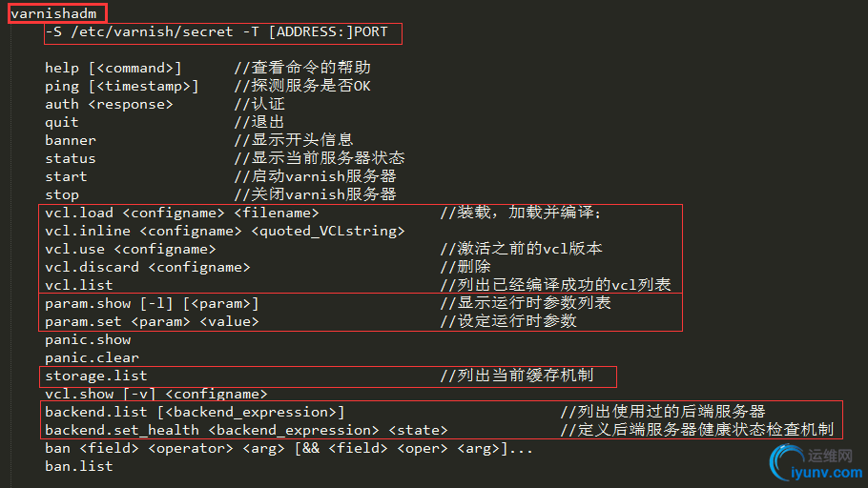Click the quit command text
Image resolution: width=868 pixels, height=488 pixels.
click(62, 122)
